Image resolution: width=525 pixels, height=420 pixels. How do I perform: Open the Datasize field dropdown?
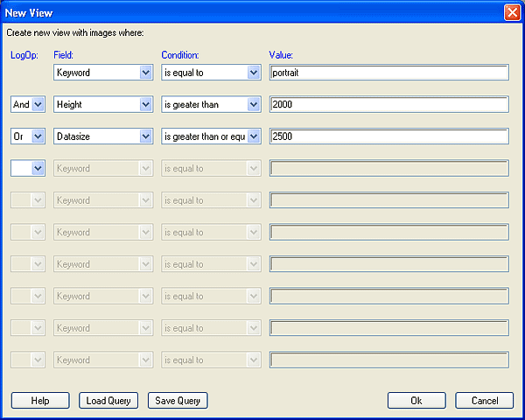(x=146, y=136)
